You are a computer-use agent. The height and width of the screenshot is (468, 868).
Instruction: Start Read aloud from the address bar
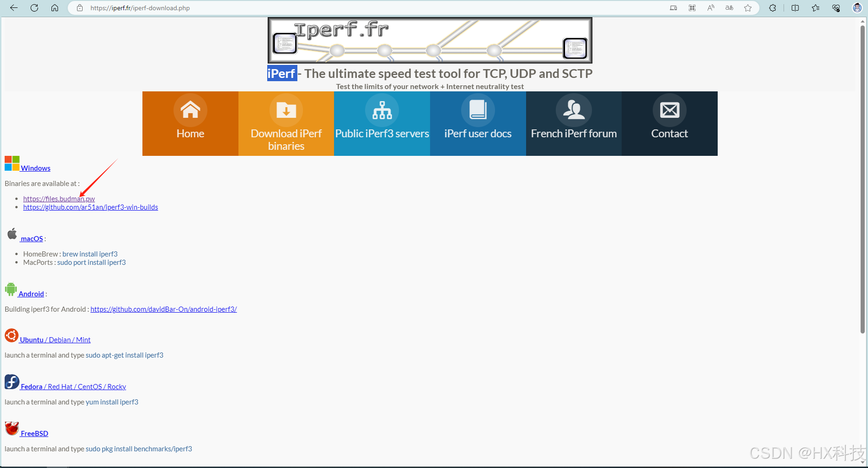(x=711, y=8)
